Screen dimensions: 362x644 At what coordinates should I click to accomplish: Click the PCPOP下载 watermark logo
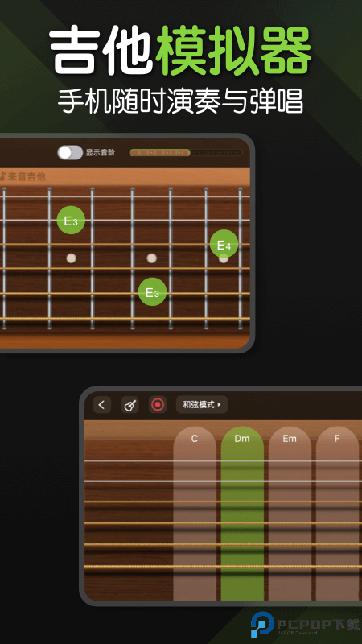(306, 625)
